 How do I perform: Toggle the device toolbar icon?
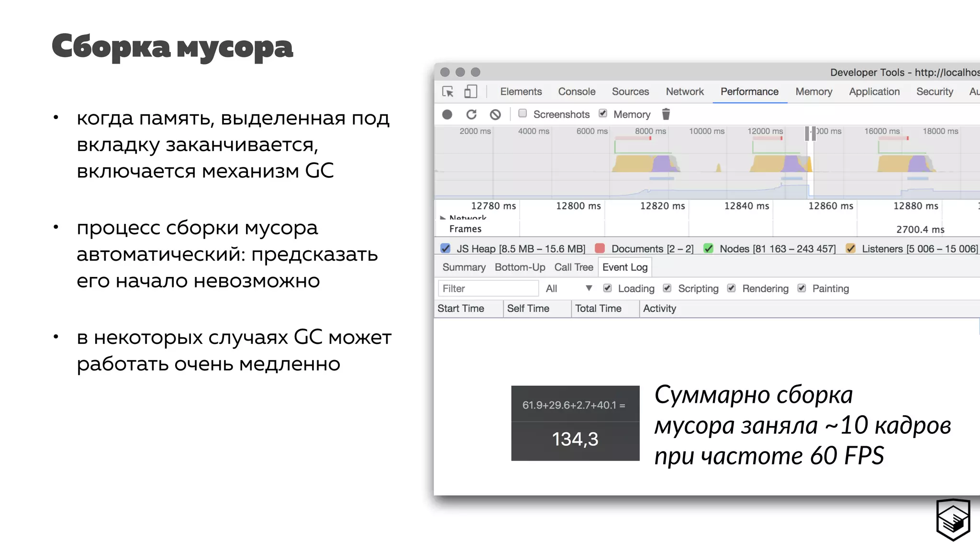click(471, 91)
